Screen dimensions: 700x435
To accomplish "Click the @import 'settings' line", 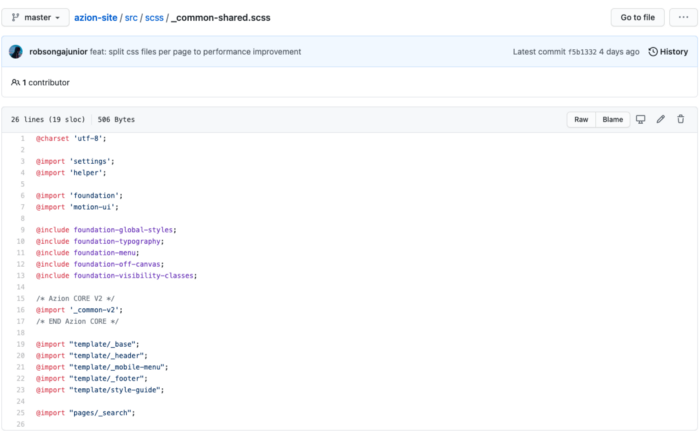I will (x=75, y=161).
